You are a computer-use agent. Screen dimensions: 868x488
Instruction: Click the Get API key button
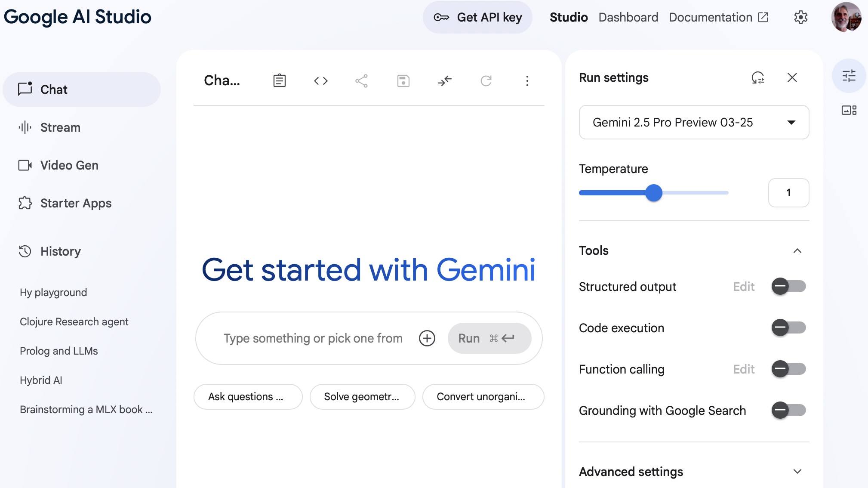coord(477,17)
